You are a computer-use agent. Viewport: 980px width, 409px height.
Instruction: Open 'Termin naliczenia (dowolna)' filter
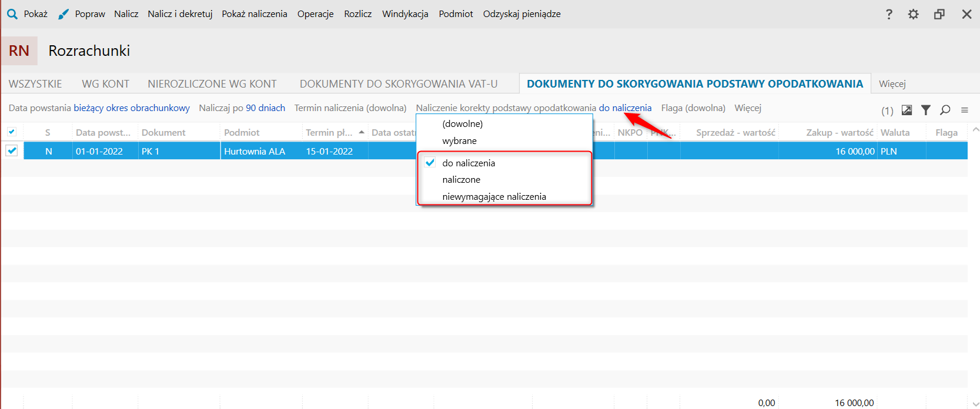pyautogui.click(x=350, y=108)
